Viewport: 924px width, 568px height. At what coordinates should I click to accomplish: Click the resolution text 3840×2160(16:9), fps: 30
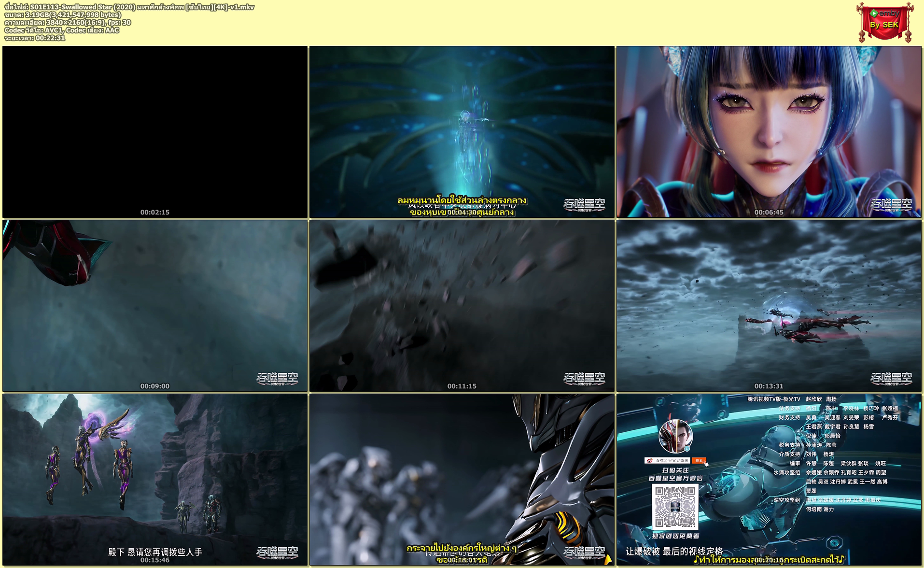tap(68, 22)
